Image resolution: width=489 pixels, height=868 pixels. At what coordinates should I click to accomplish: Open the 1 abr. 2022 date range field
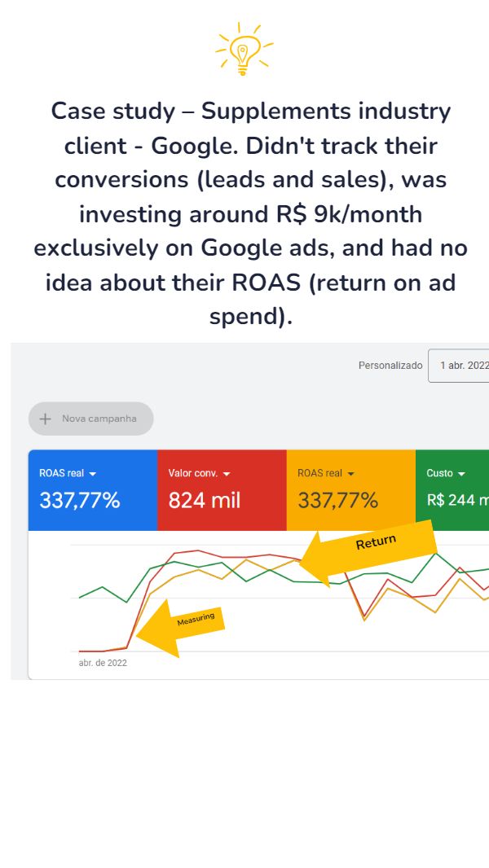(459, 366)
